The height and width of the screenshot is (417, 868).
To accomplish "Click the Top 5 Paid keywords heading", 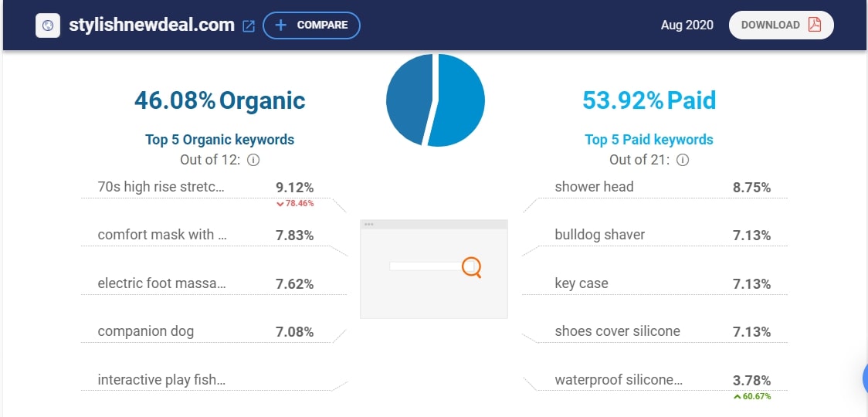I will click(649, 140).
